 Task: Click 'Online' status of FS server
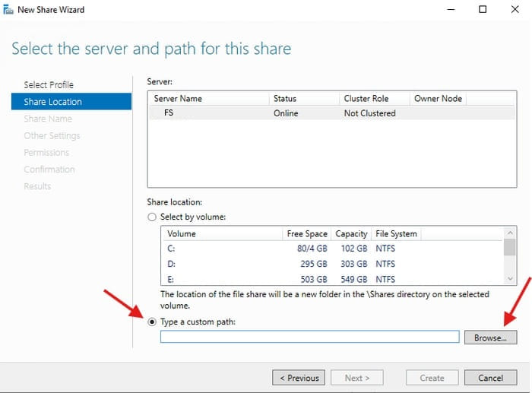286,113
